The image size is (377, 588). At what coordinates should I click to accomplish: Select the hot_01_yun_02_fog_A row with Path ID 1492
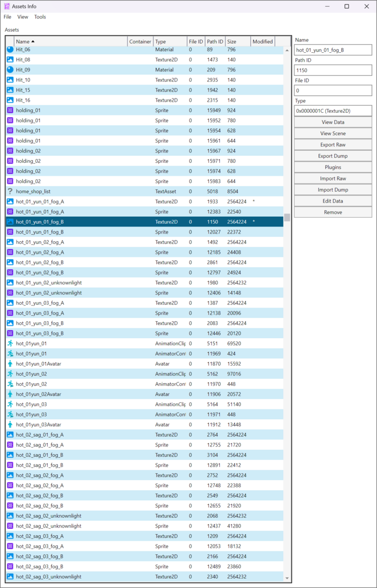(145, 242)
